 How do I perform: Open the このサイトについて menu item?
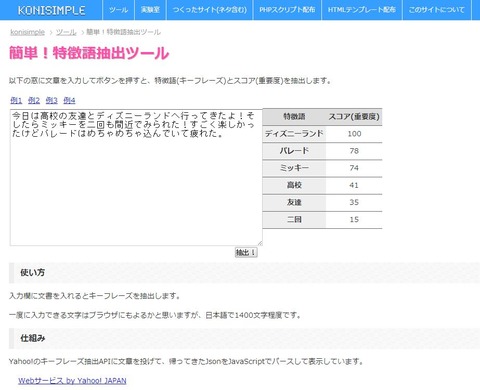(437, 10)
